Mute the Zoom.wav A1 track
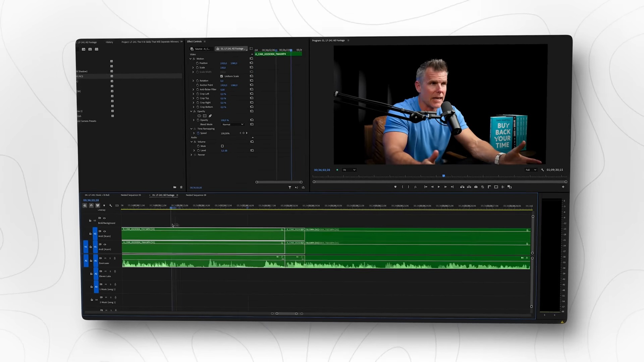 pos(105,258)
